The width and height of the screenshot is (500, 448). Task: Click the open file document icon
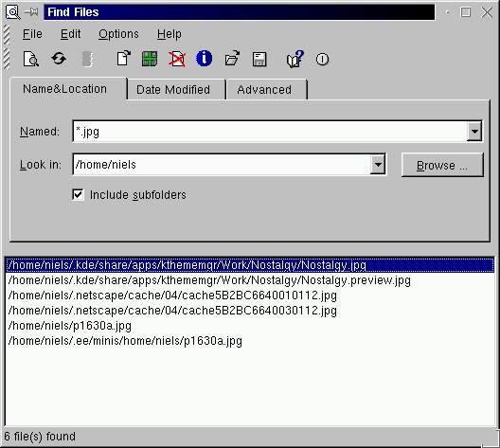pyautogui.click(x=124, y=59)
